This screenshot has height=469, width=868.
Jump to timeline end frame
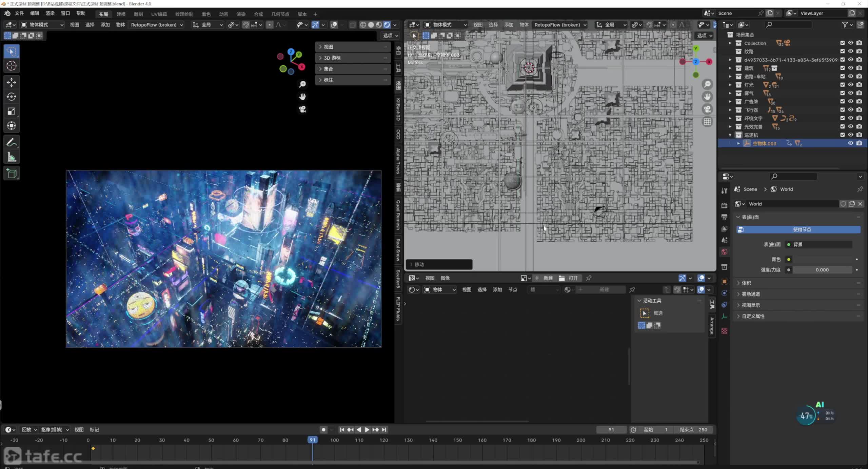384,430
